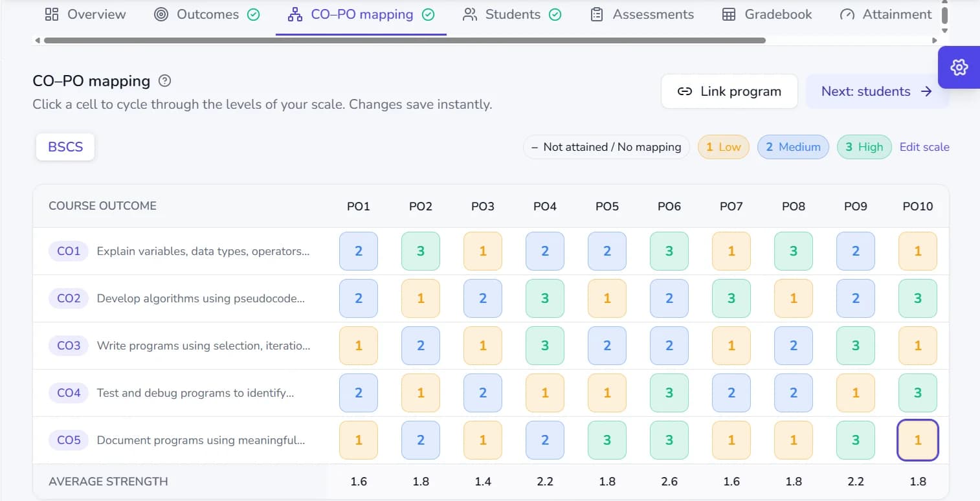Click the Link program button
The width and height of the screenshot is (980, 501).
(729, 91)
